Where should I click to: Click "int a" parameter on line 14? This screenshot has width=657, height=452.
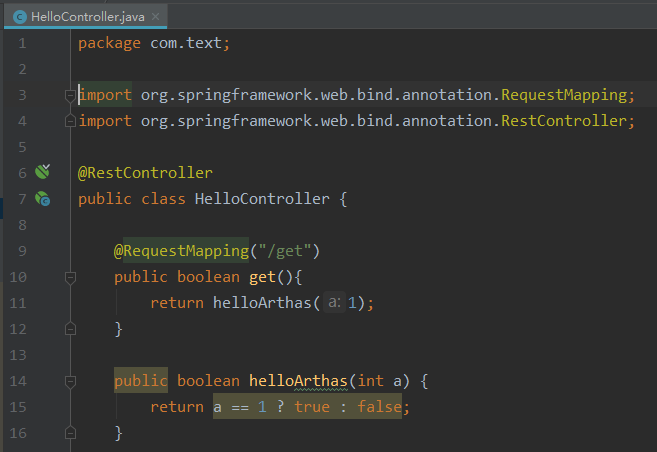click(x=380, y=381)
